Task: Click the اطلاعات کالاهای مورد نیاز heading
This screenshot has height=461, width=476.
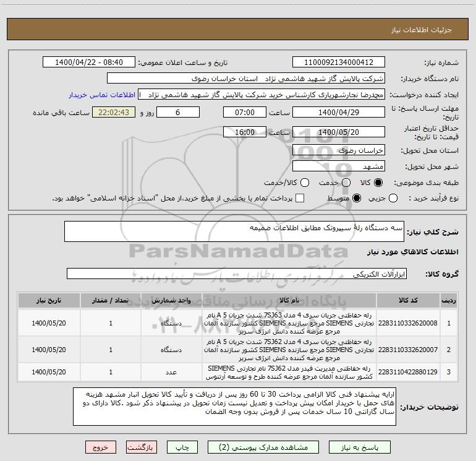Action: pos(412,252)
